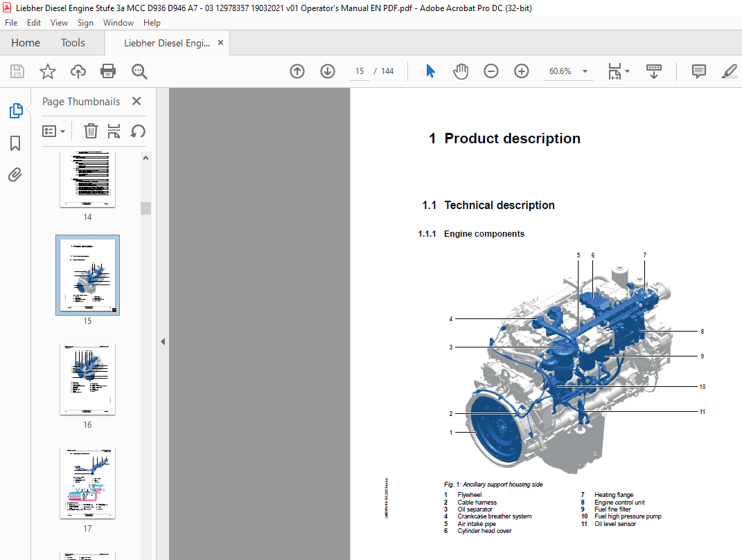Print the document using printer icon
The height and width of the screenshot is (560, 742).
108,71
